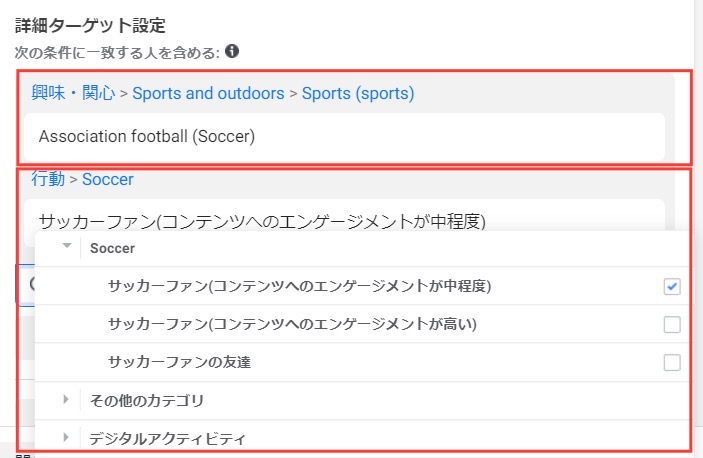Viewport: 703px width, 458px height.
Task: Open Sports and outdoors breadcrumb link
Action: pyautogui.click(x=208, y=93)
